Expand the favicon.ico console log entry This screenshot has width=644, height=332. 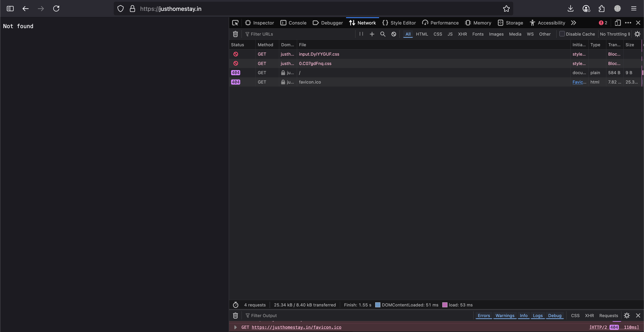(x=235, y=327)
